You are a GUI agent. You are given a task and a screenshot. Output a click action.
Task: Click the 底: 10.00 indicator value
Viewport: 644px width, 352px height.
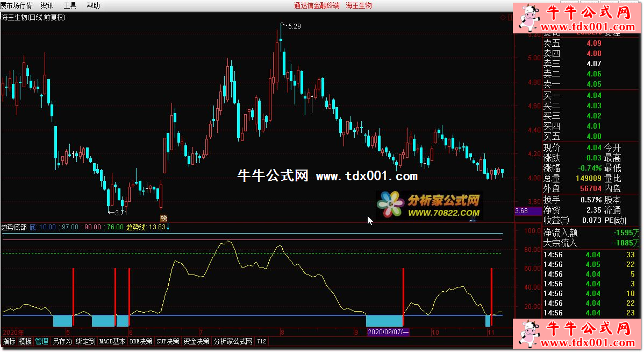pyautogui.click(x=42, y=227)
